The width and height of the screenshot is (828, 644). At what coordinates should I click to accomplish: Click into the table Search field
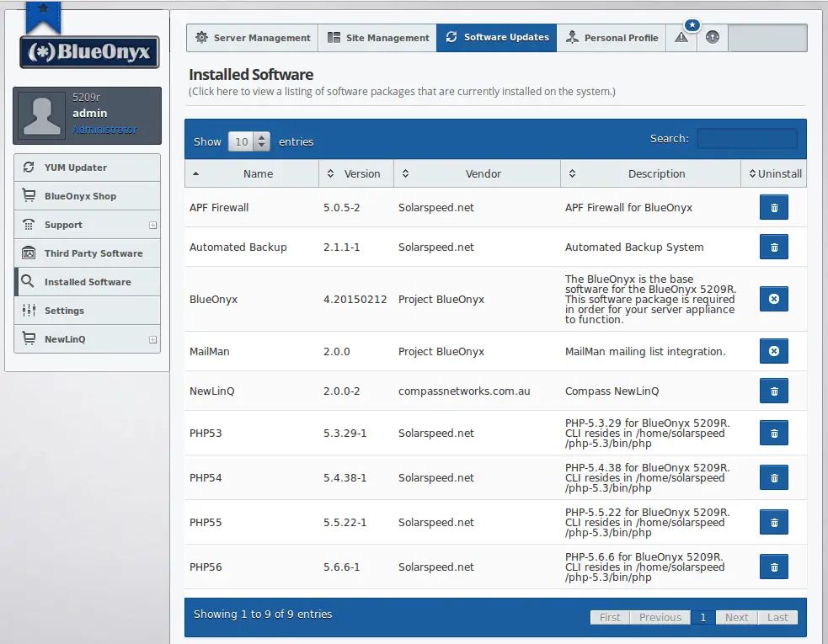pyautogui.click(x=746, y=138)
